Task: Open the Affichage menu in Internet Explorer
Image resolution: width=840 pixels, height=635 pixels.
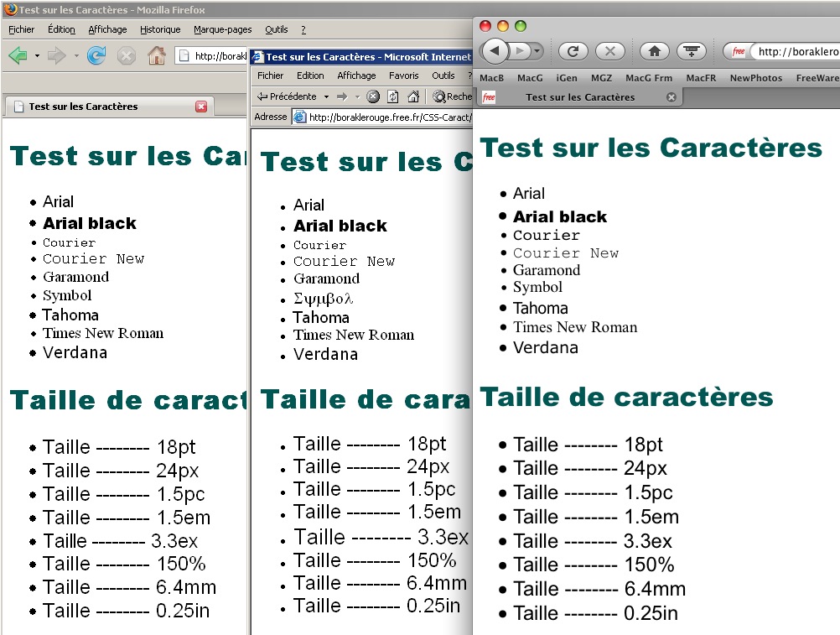Action: [x=356, y=75]
